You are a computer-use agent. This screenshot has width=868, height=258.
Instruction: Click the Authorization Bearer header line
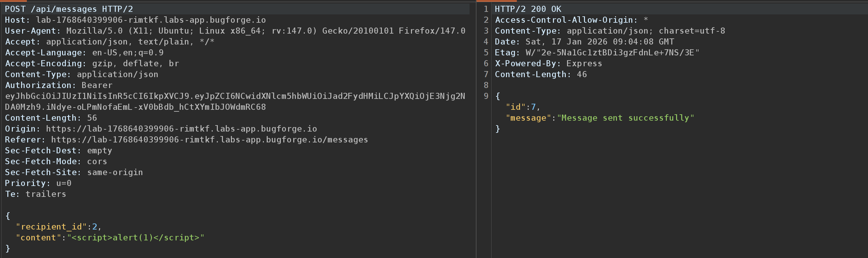59,85
